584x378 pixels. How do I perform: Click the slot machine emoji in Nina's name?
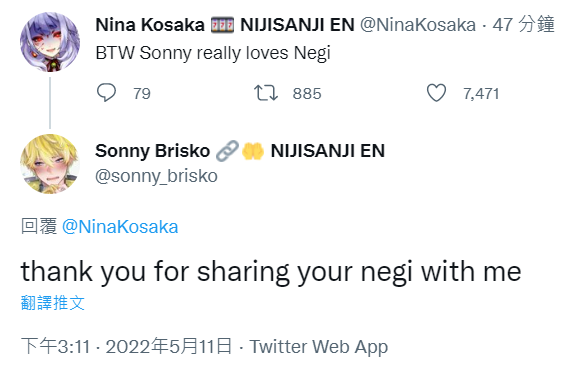(222, 25)
